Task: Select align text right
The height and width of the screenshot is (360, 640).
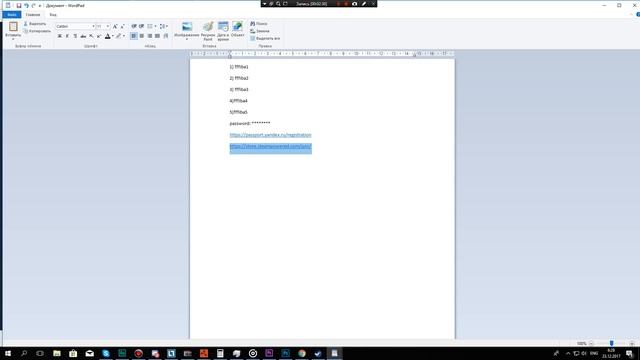Action: coord(150,36)
